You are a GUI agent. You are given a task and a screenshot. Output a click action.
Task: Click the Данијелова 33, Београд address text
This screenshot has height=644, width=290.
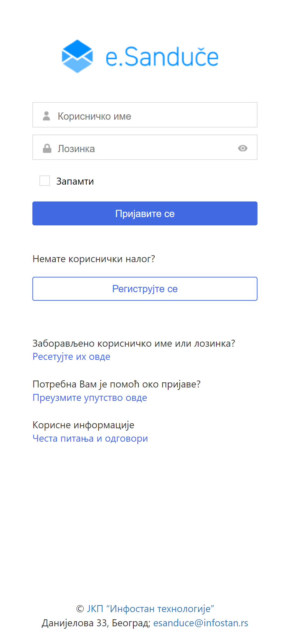[x=96, y=623]
